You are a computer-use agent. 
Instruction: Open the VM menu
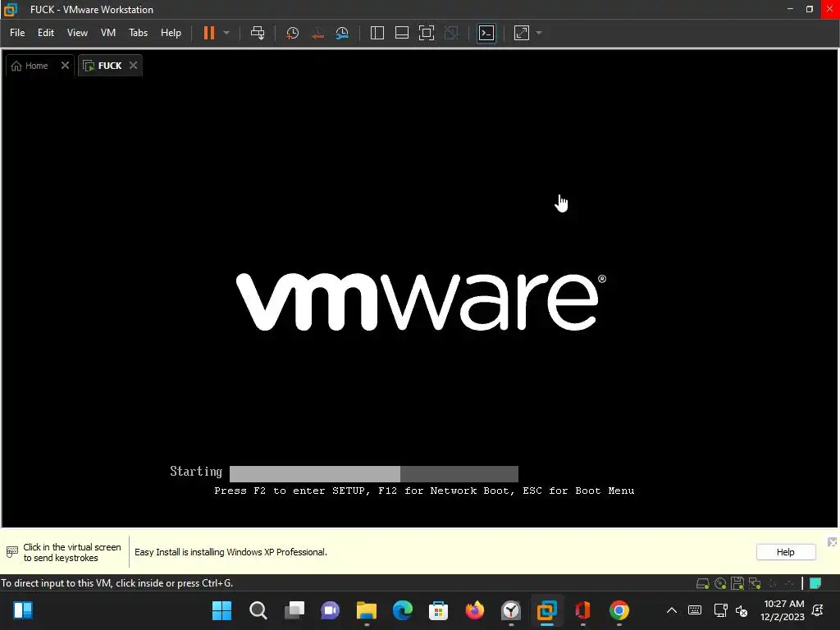tap(108, 33)
